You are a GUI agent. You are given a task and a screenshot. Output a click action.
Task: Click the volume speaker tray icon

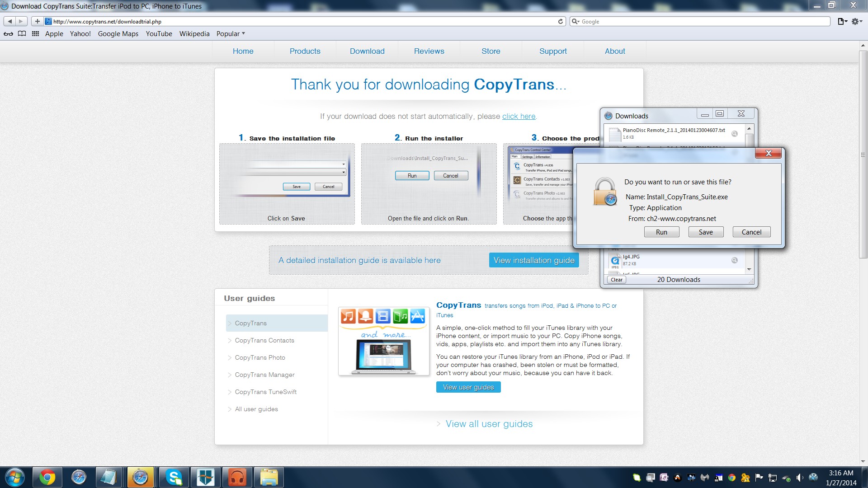800,478
